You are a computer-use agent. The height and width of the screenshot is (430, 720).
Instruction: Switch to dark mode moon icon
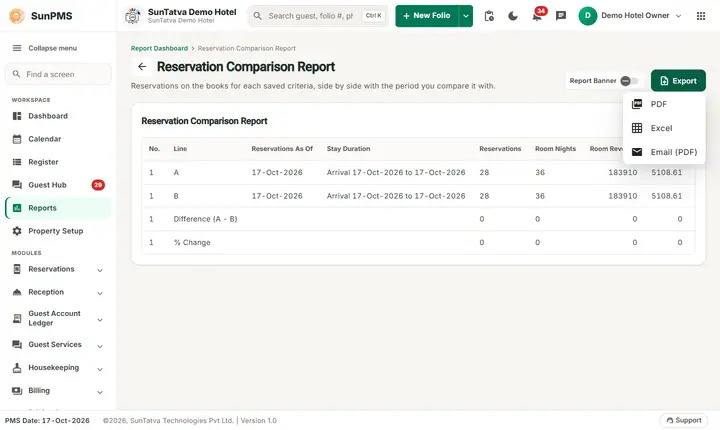click(513, 16)
